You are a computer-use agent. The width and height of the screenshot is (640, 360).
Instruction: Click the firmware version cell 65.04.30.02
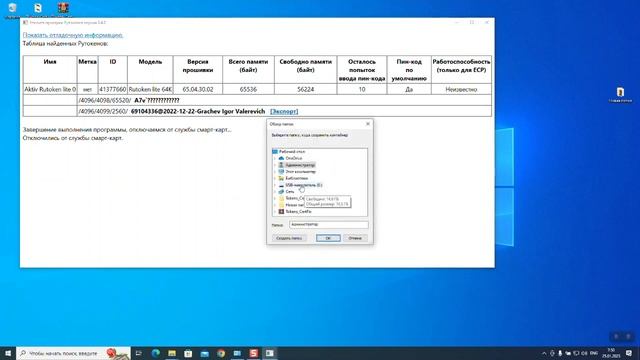[x=198, y=89]
